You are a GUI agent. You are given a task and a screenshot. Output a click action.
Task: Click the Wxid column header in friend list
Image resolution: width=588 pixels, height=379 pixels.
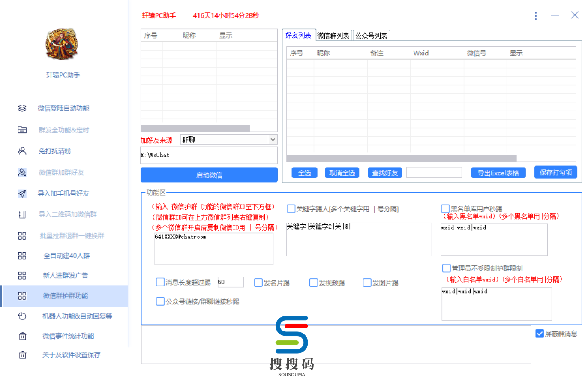coord(421,53)
